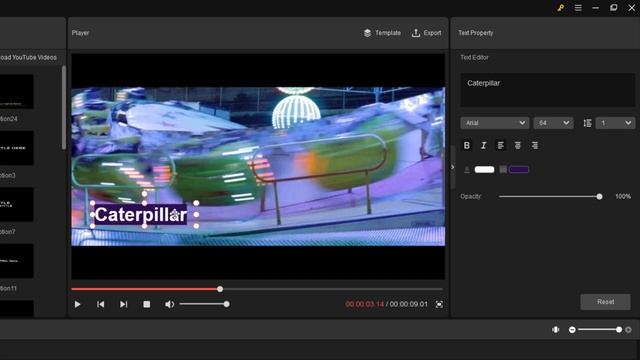Click the Player panel title

tap(80, 33)
